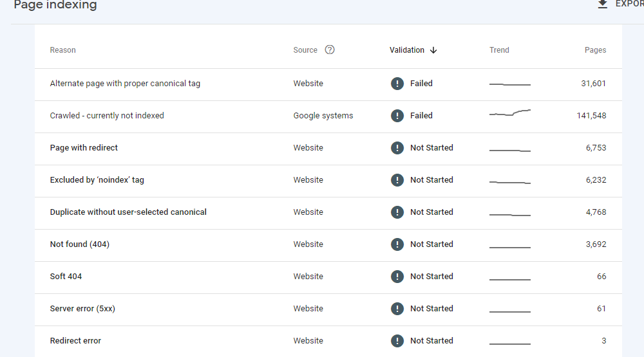
Task: Click the warning icon in Soft 404 row
Action: tap(397, 277)
